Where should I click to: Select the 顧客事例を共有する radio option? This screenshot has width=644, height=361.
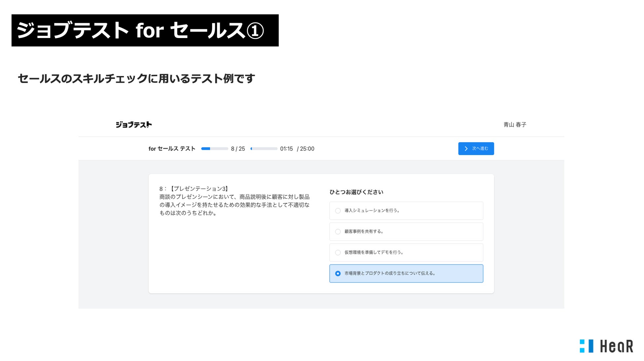click(x=338, y=232)
